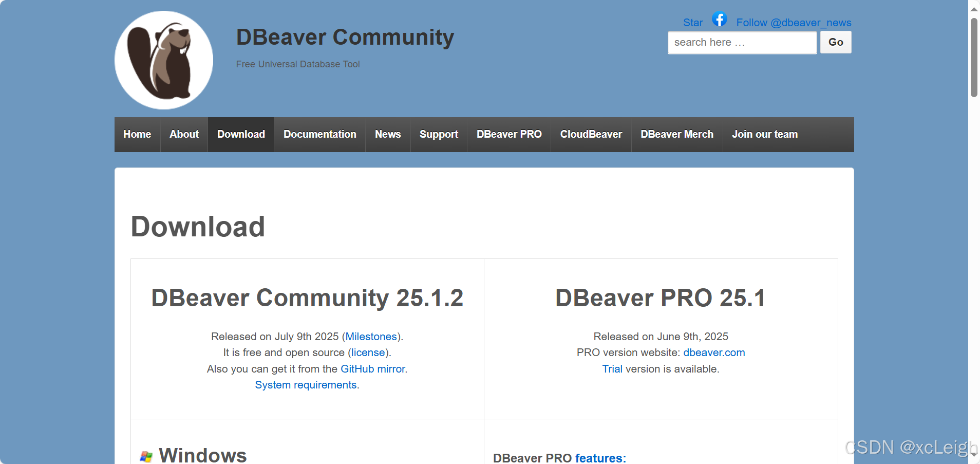This screenshot has width=980, height=464.
Task: Follow @dbeaver_news link
Action: click(x=794, y=23)
